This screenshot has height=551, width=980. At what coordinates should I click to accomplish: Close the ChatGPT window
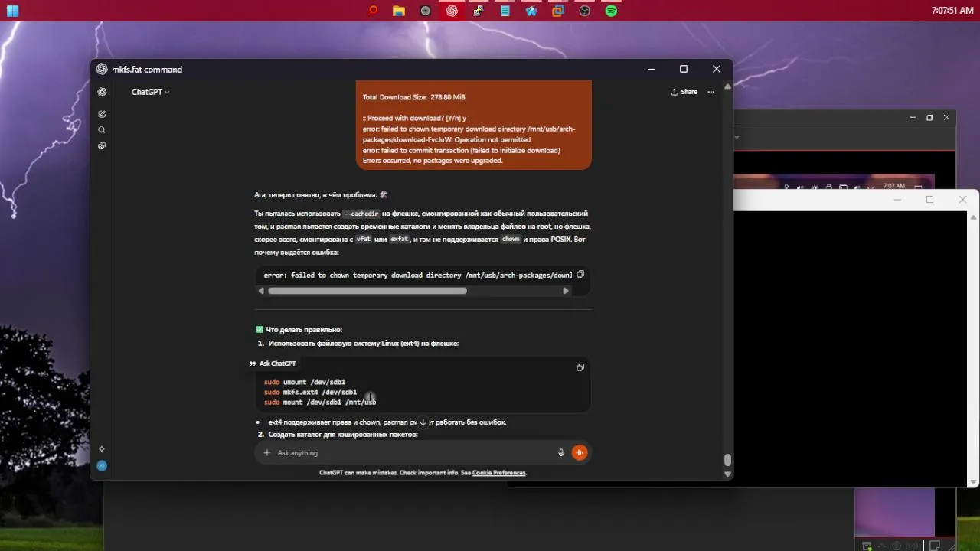[x=717, y=69]
